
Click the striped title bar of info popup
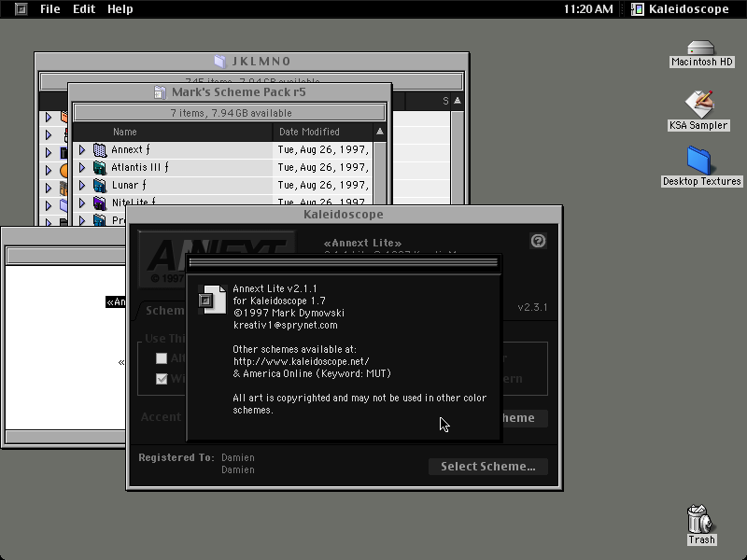(344, 263)
